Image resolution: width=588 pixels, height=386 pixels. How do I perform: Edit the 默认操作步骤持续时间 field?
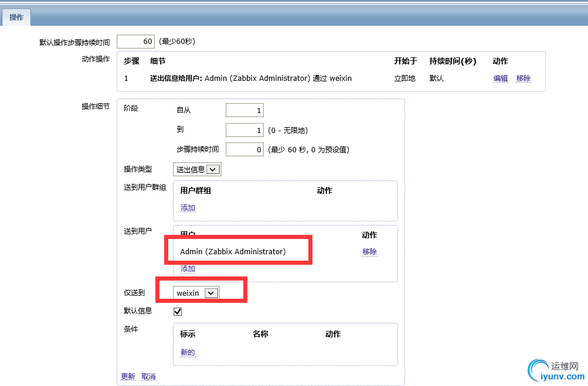tap(136, 42)
